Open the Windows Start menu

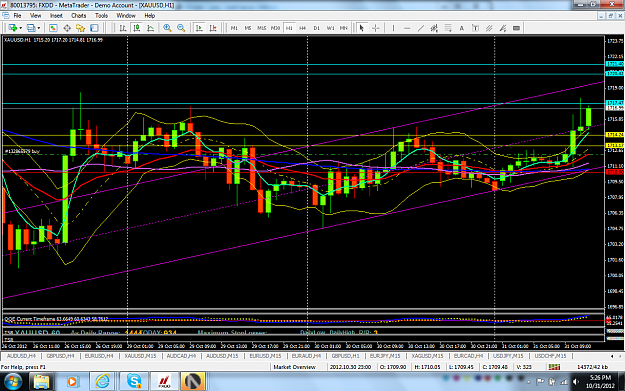pyautogui.click(x=13, y=381)
